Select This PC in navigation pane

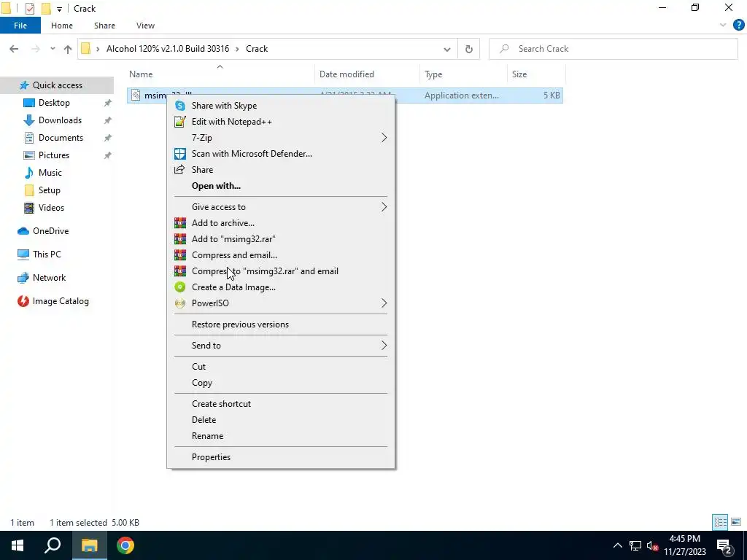coord(47,254)
